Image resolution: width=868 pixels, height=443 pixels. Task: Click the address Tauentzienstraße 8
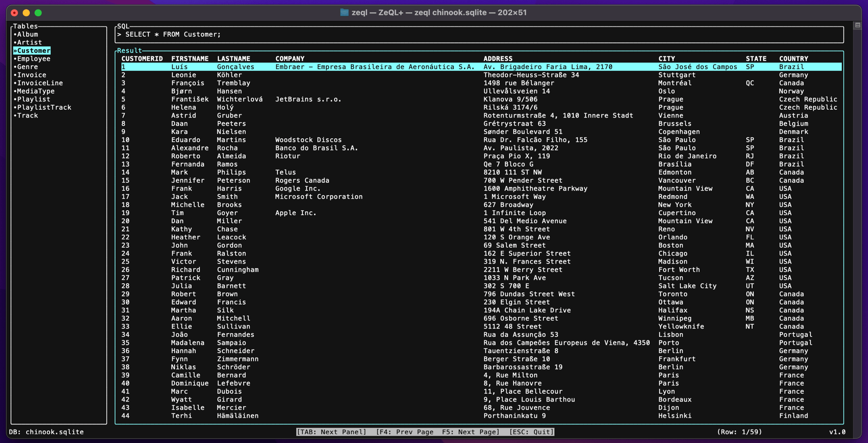521,351
